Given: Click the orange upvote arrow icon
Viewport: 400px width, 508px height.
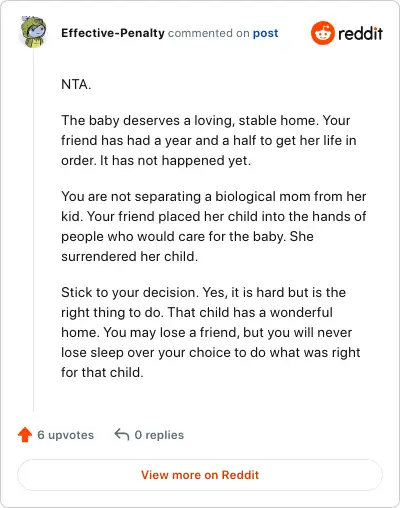Looking at the screenshot, I should 25,435.
